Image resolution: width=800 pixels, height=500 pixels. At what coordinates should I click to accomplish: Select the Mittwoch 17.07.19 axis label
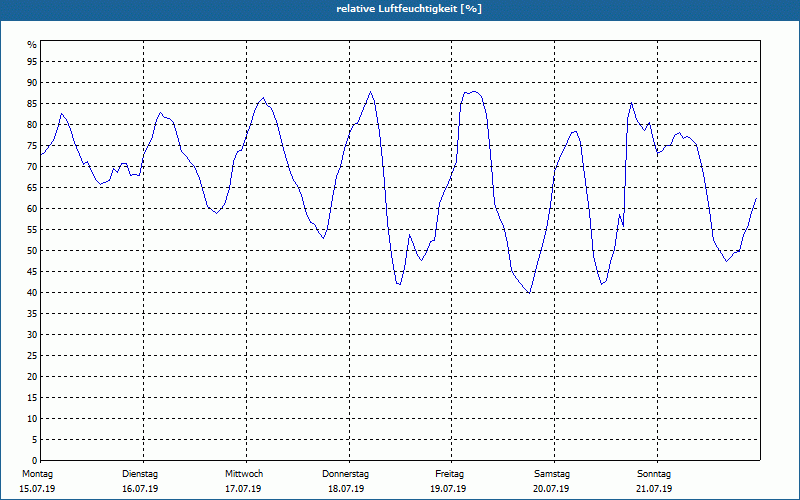click(243, 481)
